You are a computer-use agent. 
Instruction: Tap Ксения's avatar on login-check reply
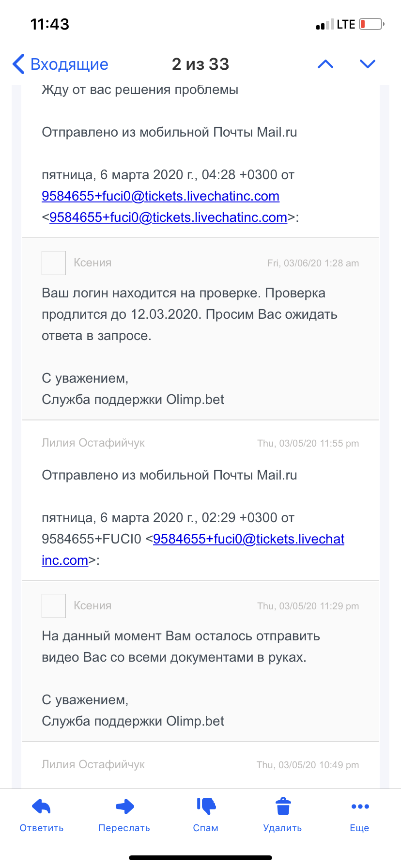54,263
